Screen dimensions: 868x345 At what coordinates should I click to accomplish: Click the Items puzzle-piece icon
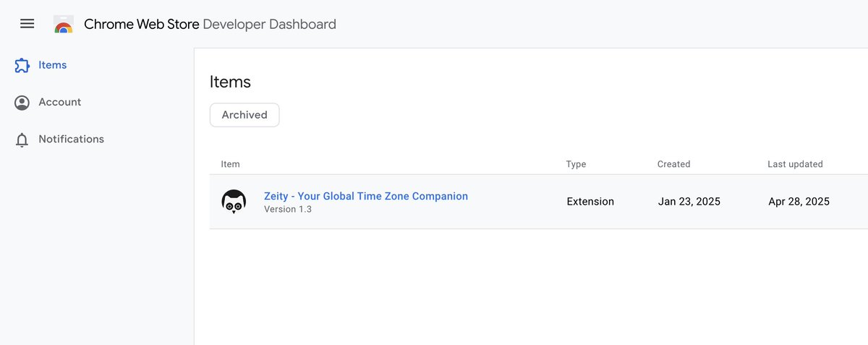(x=22, y=65)
